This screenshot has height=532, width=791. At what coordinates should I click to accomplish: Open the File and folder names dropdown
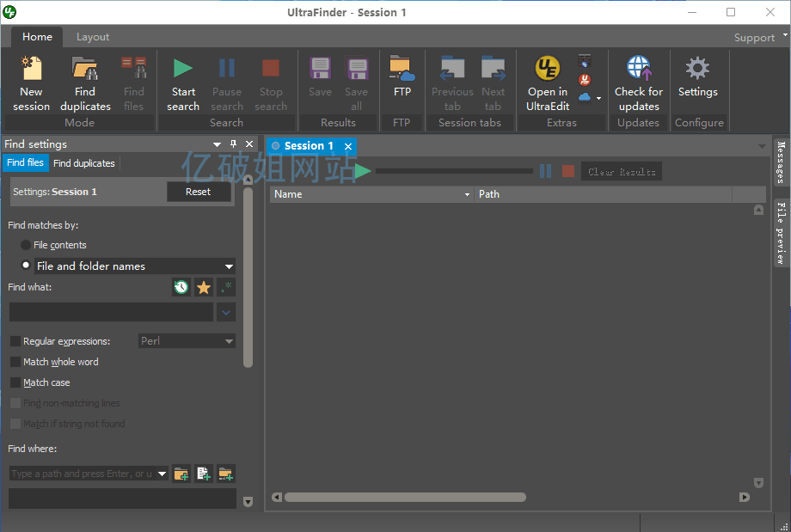[x=229, y=266]
